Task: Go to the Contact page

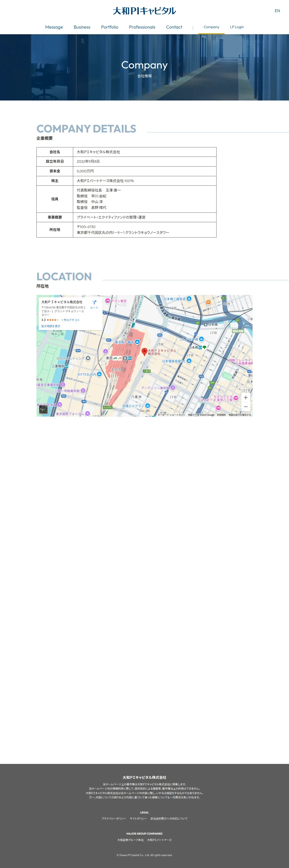Action: [x=174, y=27]
